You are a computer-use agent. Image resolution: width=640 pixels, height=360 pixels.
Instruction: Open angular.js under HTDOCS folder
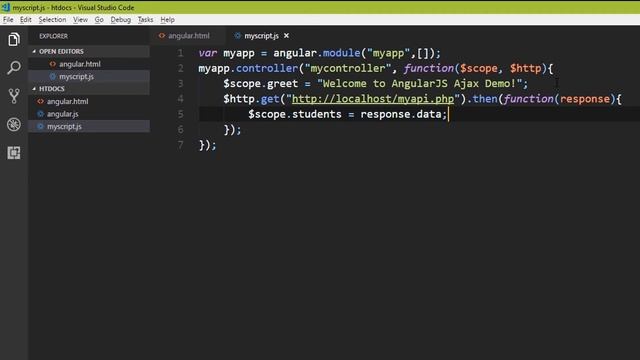[x=89, y=114]
